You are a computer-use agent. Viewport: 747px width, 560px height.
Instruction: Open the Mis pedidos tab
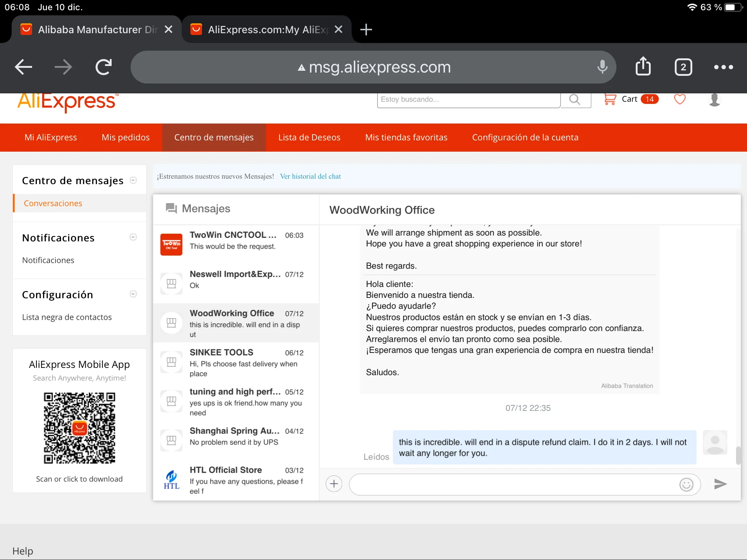(x=125, y=137)
